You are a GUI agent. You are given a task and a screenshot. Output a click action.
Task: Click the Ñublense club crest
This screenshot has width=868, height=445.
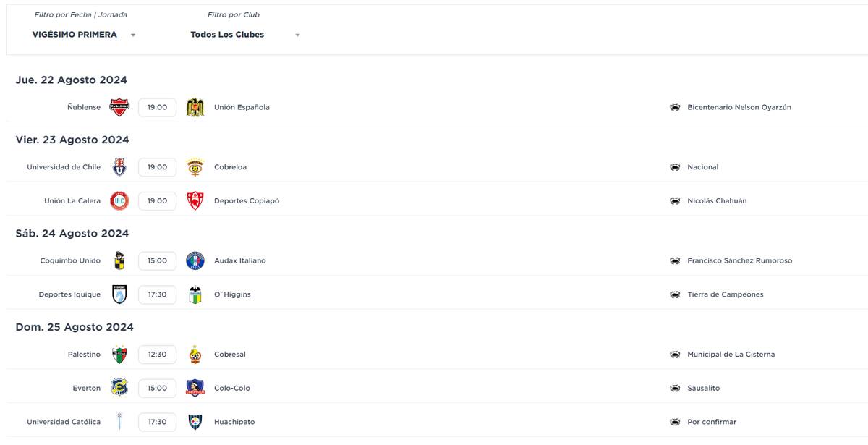point(119,107)
